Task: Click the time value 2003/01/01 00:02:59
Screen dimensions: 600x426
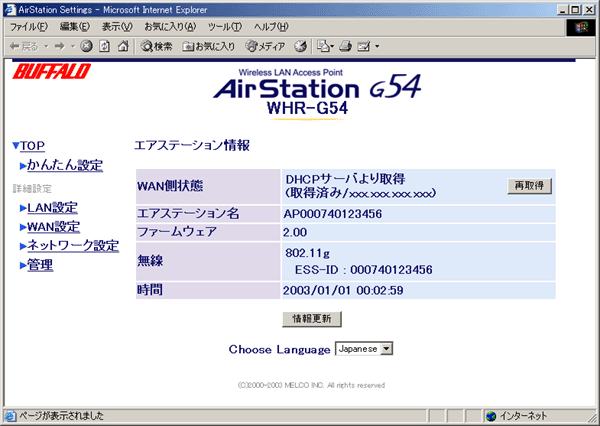Action: (x=343, y=291)
